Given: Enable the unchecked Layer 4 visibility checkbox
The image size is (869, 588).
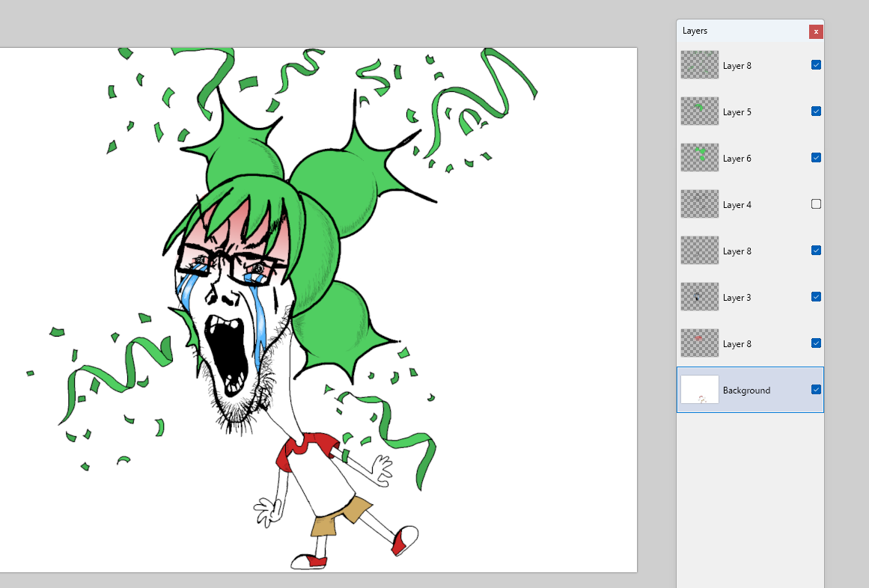Looking at the screenshot, I should point(816,204).
